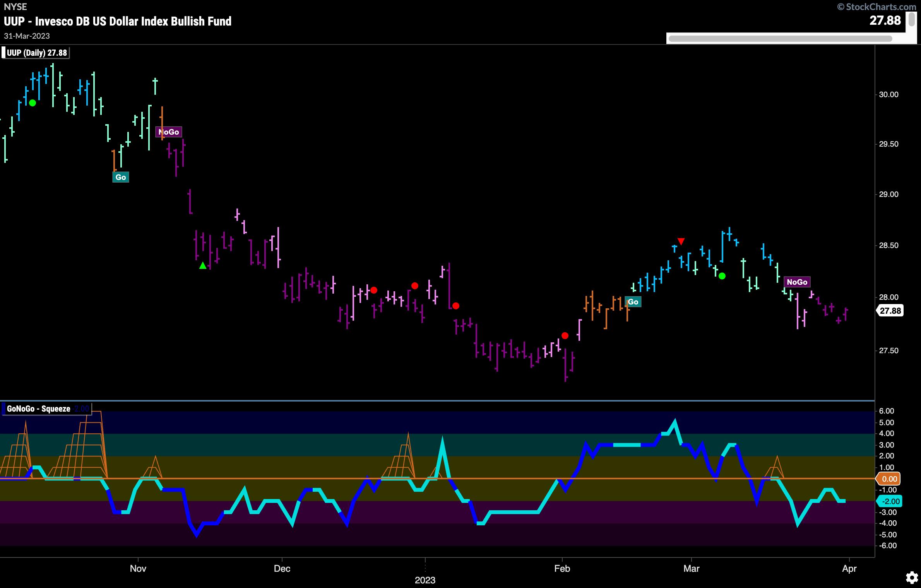Click the purple NoGo flag in March
Viewport: 921px width, 588px height.
pos(797,282)
